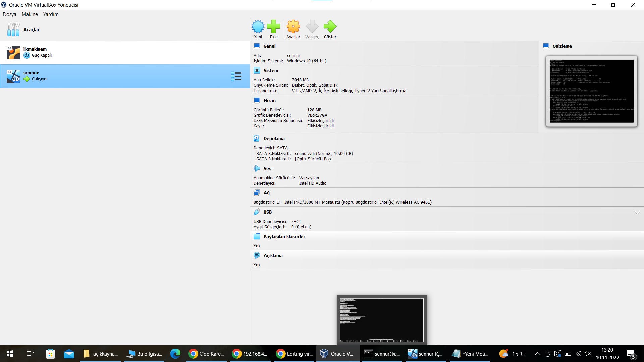Click the Araçlar tools icon

[13, 29]
